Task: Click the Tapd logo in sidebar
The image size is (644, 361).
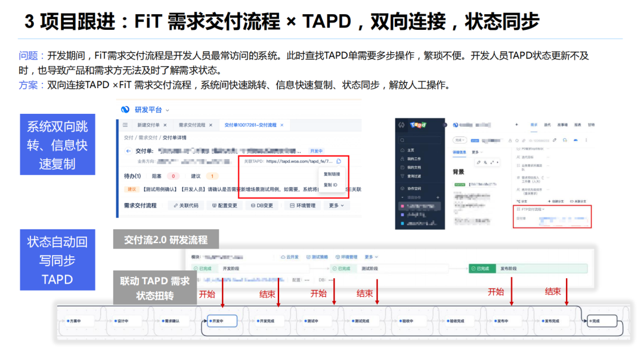Action: pos(418,125)
